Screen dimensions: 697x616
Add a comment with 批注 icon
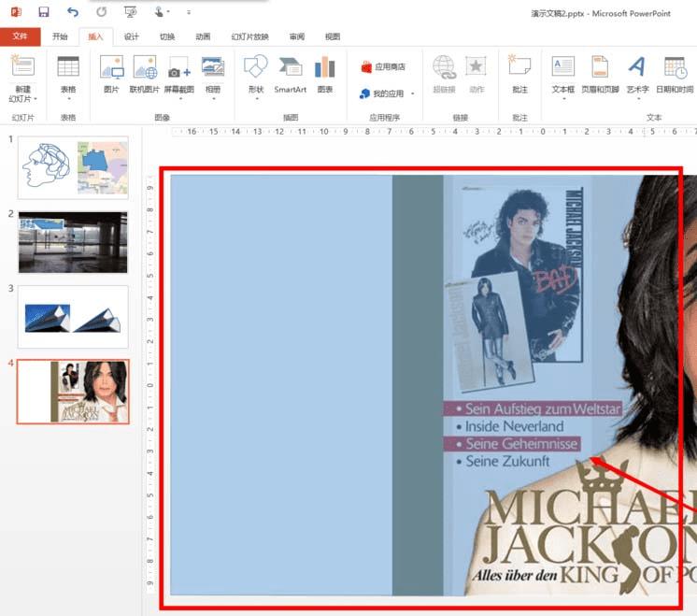(519, 74)
